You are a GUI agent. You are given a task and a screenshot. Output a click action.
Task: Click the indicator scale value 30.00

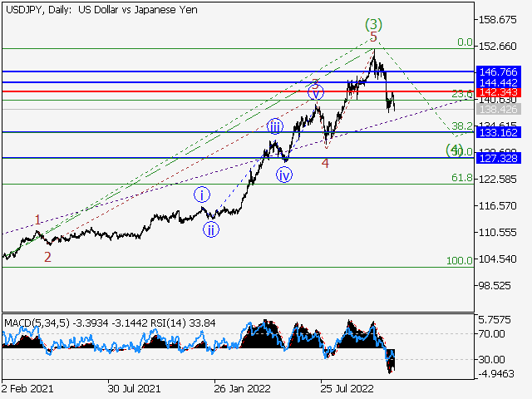point(491,360)
